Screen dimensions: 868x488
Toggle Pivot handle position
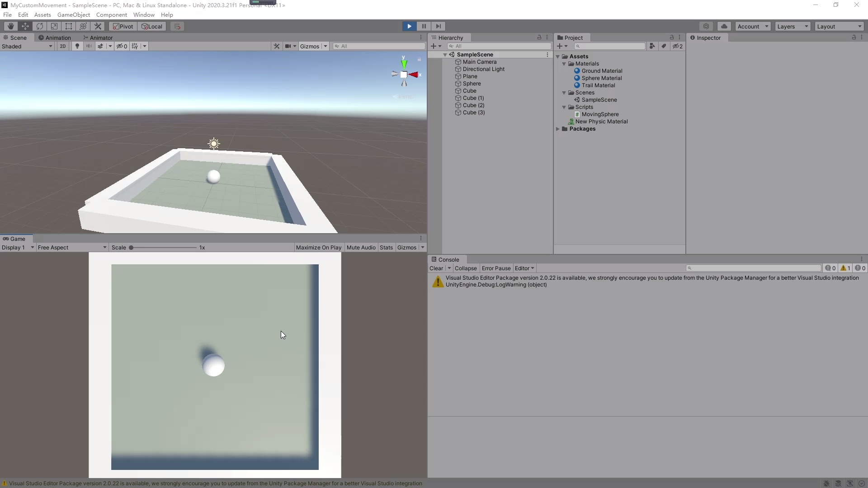123,26
